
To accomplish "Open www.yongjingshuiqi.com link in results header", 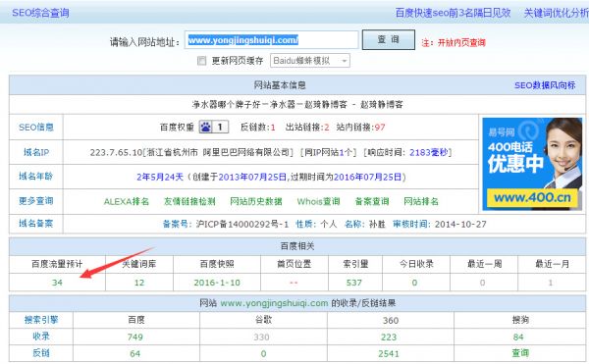I will coord(274,303).
